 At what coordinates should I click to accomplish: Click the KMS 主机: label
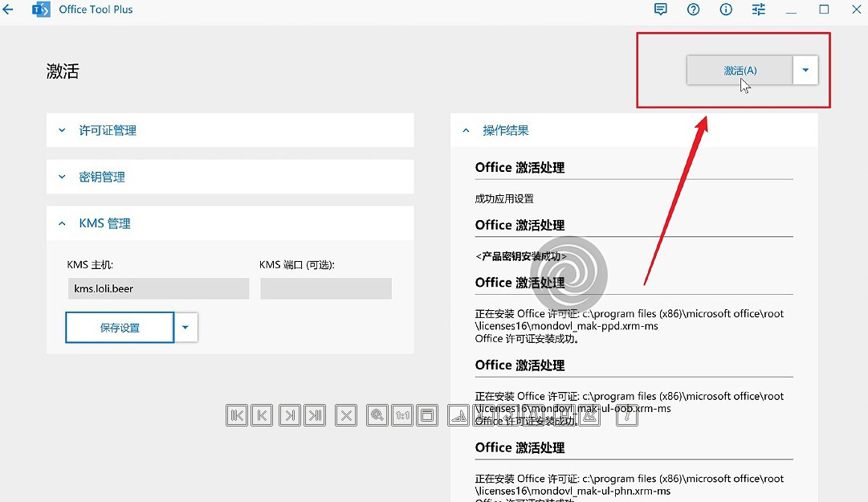click(90, 264)
